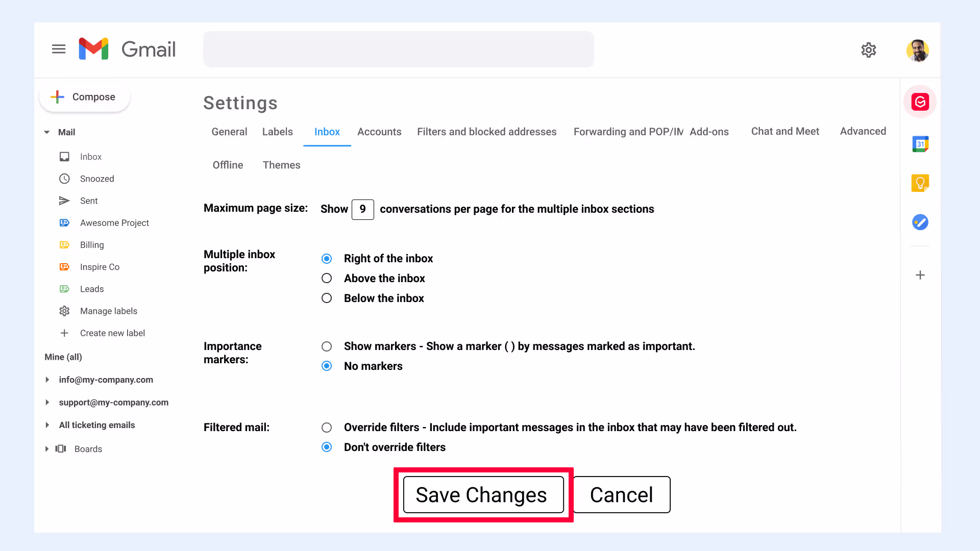980x551 pixels.
Task: Open Filters and blocked addresses tab
Action: pos(486,132)
